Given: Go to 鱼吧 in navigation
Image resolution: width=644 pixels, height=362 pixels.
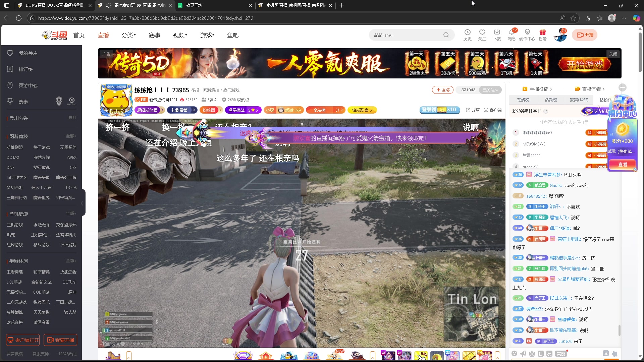Looking at the screenshot, I should click(x=233, y=35).
